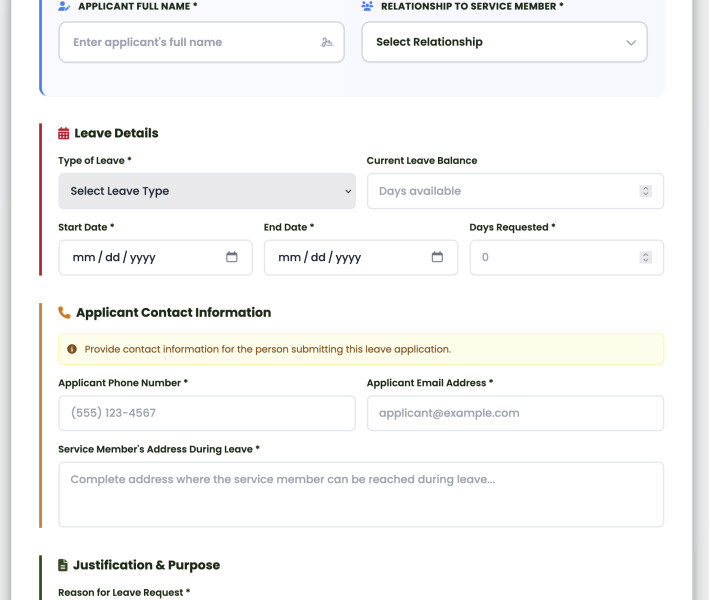Adjust Days Requested spinner arrows
Viewport: 709px width, 600px height.
[x=645, y=257]
